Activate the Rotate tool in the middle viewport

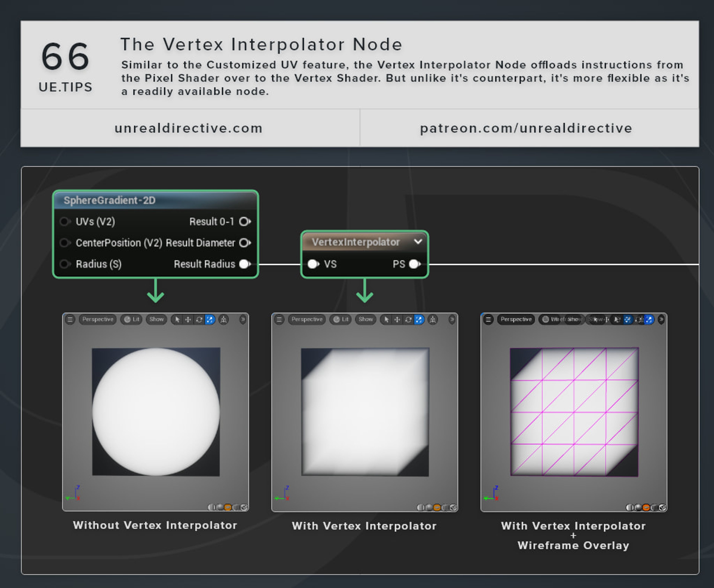coord(408,319)
